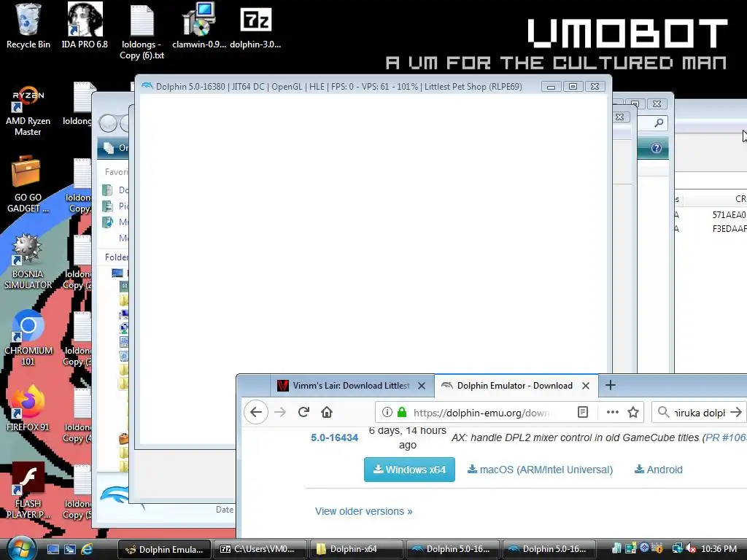Image resolution: width=747 pixels, height=560 pixels.
Task: Switch to 7-Zip C:\Users\VM0 taskbar button
Action: click(x=260, y=549)
